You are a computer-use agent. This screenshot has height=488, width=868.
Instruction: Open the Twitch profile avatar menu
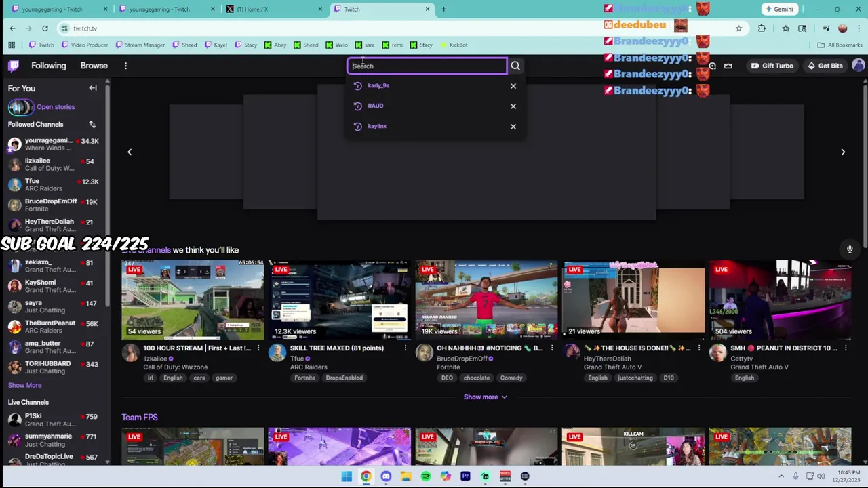click(x=859, y=66)
